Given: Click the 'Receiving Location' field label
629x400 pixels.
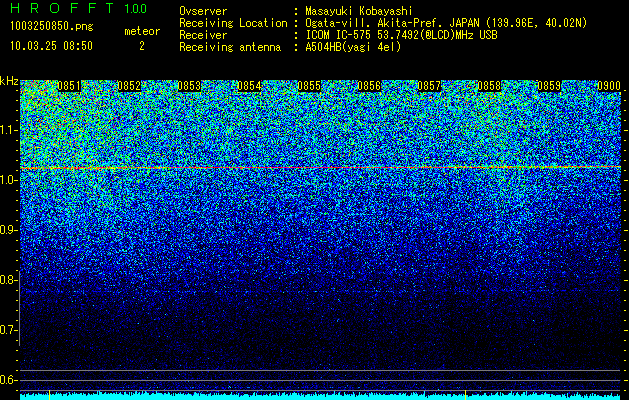Looking at the screenshot, I should coord(233,23).
